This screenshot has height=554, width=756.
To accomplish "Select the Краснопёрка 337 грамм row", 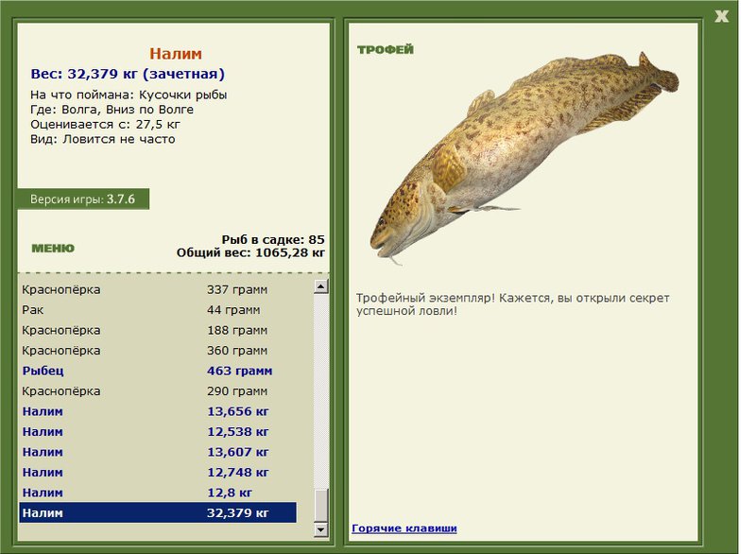I will (158, 290).
